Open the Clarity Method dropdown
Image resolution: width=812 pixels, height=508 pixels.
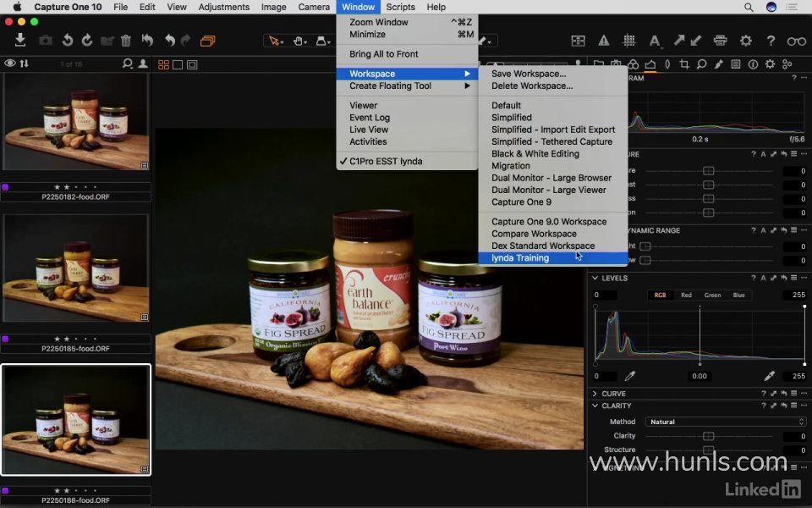pos(726,422)
